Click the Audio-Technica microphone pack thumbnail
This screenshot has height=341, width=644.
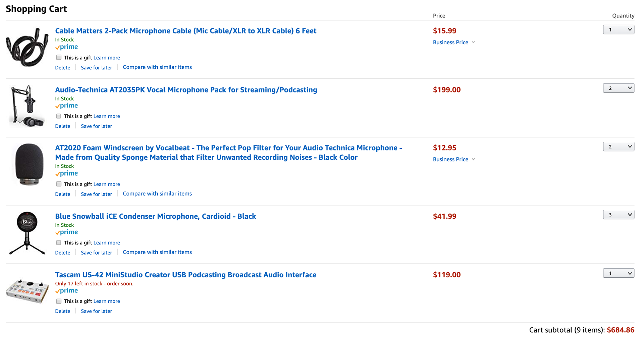(27, 106)
